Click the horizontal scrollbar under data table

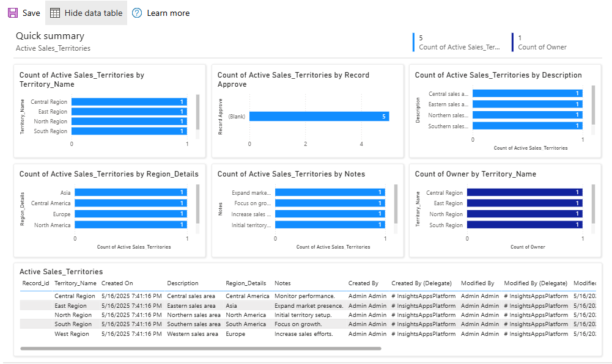(x=201, y=349)
